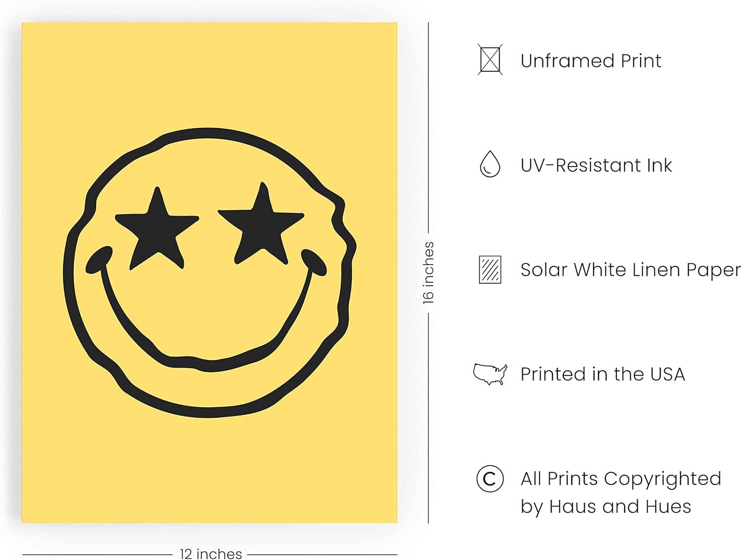The height and width of the screenshot is (560, 742).
Task: Click the Solar White Linen Paper icon
Action: [490, 269]
